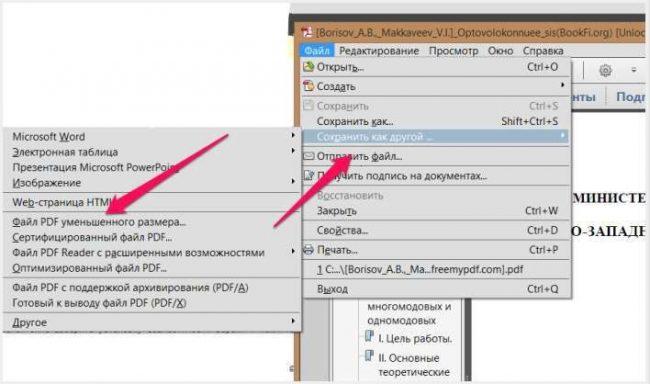Open bookmark II. Основные теоретические
Image resolution: width=650 pixels, height=384 pixels.
point(414,365)
